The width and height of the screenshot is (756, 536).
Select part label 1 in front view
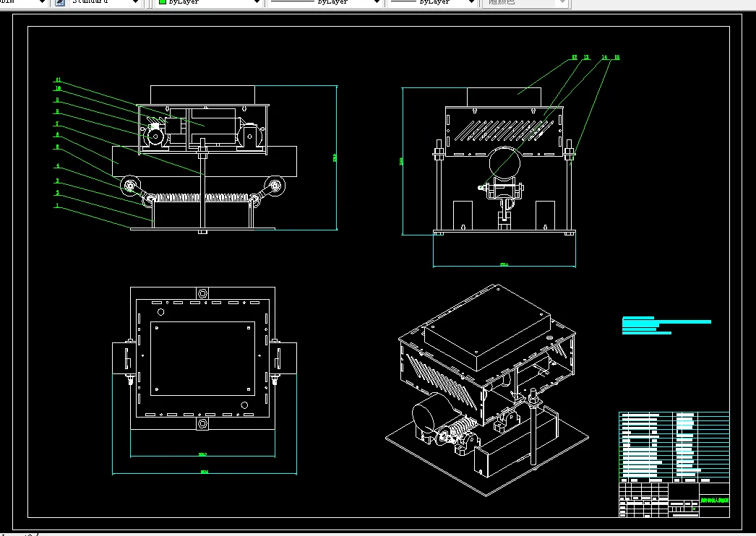click(x=57, y=206)
